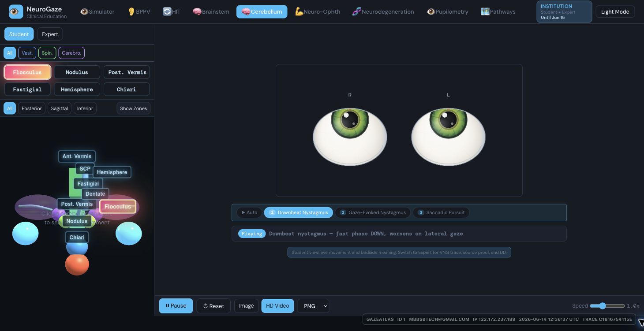Switch to Light Mode
Screen dimensions: 644x331
tap(615, 11)
